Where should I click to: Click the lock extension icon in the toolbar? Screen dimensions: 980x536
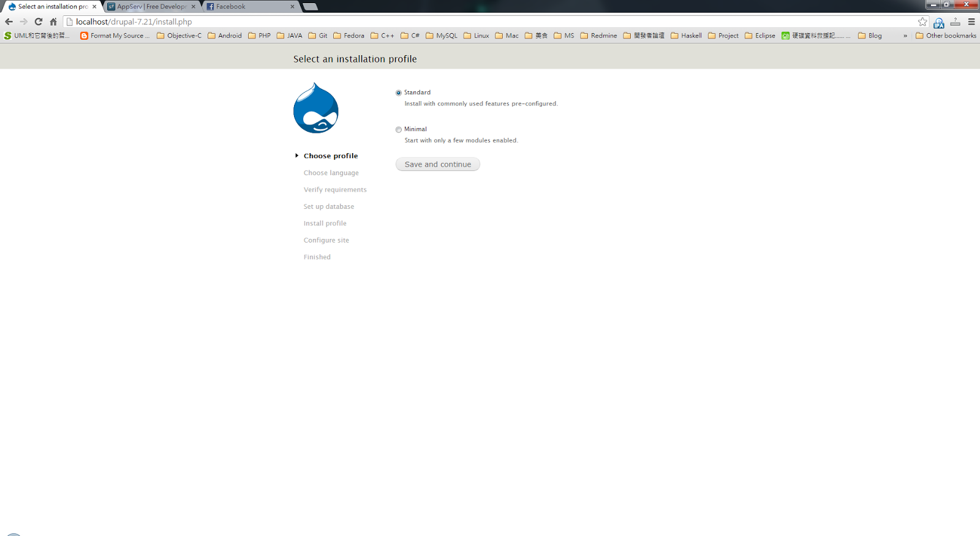pyautogui.click(x=939, y=23)
